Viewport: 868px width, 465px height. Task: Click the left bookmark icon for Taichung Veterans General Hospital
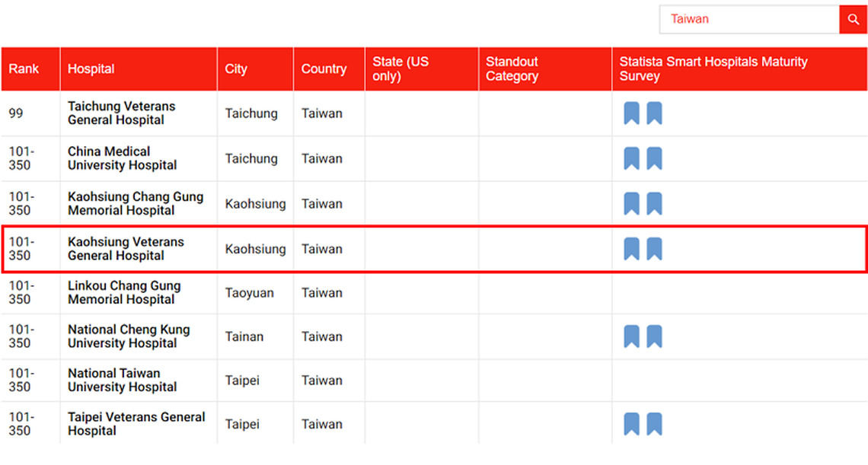(632, 113)
